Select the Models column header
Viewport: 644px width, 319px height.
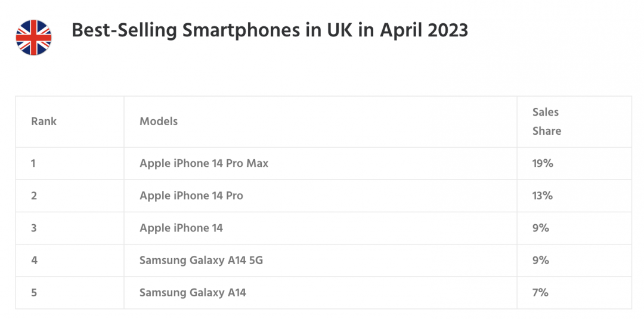(x=159, y=122)
